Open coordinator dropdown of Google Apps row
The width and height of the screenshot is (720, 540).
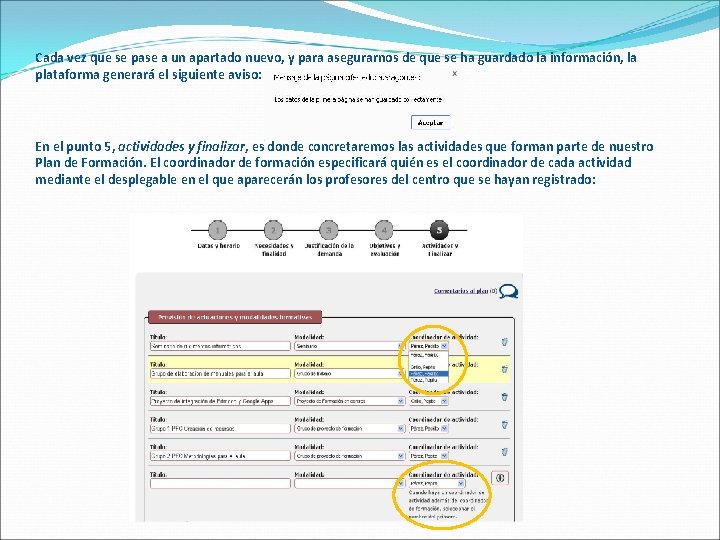coord(428,401)
